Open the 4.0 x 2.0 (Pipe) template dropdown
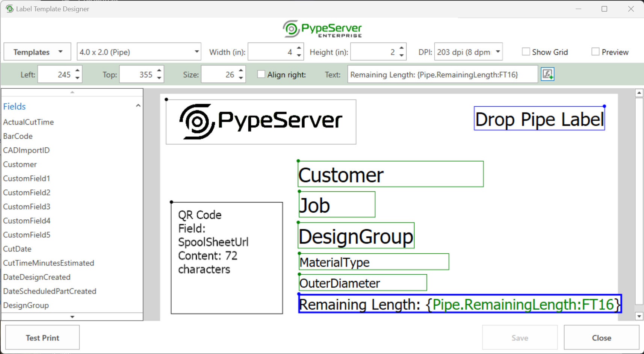644x354 pixels. pos(139,52)
